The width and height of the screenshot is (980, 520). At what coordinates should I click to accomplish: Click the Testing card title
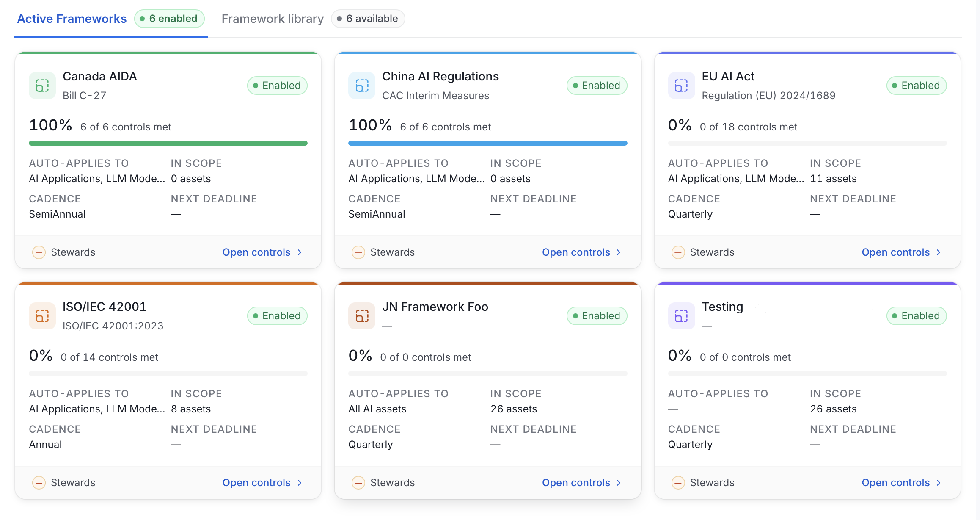722,307
